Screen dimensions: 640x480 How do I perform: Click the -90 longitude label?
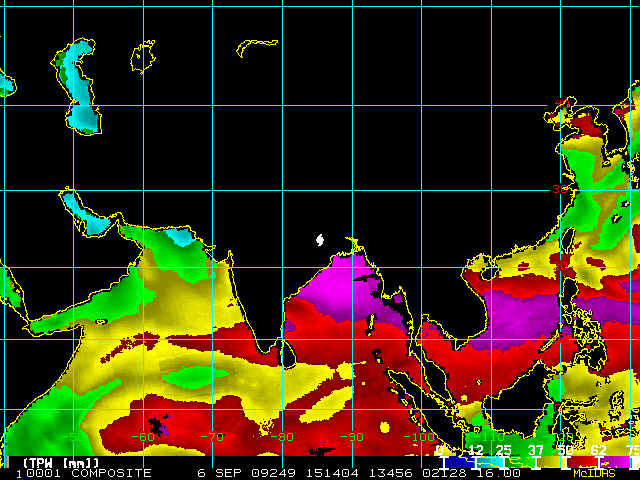click(x=352, y=437)
